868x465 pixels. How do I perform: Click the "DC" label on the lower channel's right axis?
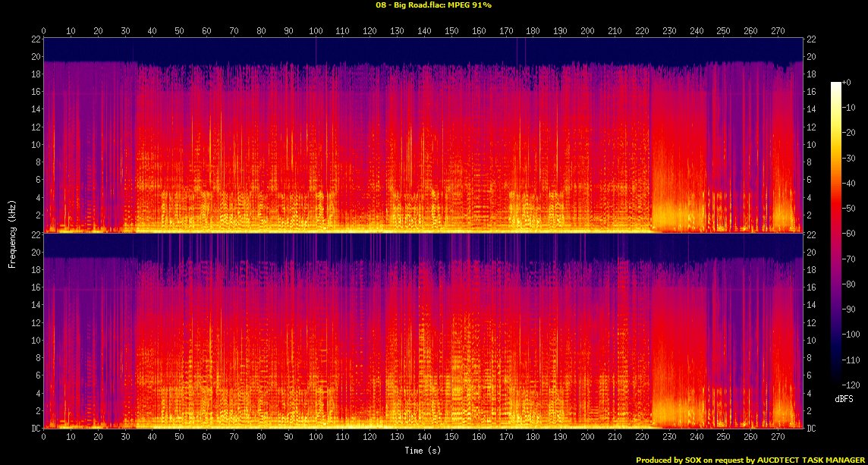pos(813,429)
